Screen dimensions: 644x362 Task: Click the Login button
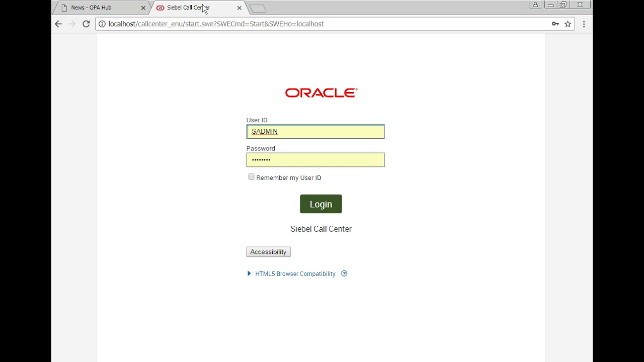321,204
